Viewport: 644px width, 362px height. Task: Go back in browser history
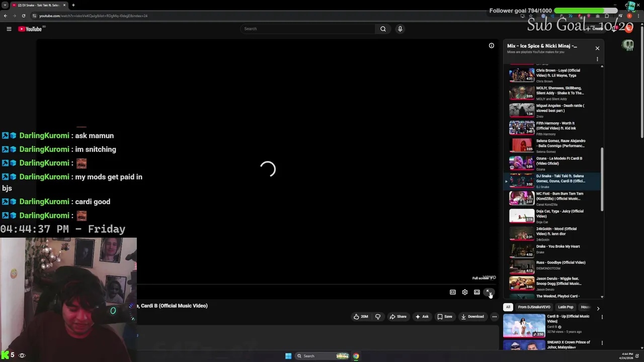5,16
